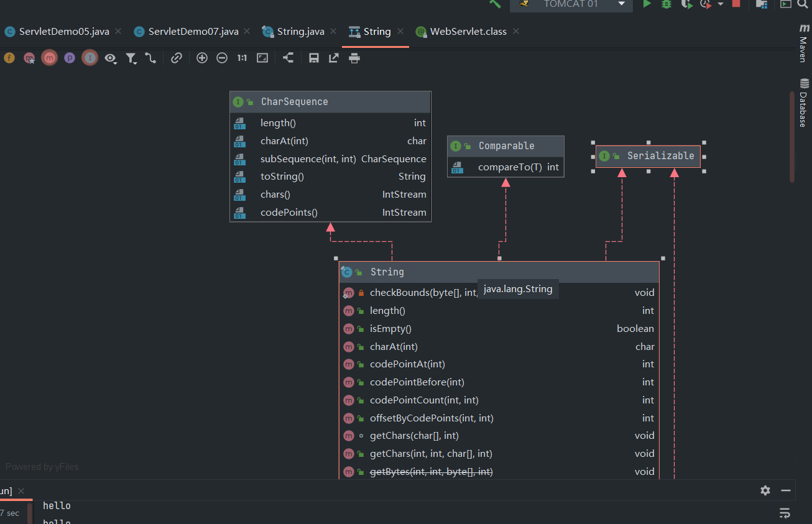Select codePointCount(int, int) in String

[x=499, y=400]
